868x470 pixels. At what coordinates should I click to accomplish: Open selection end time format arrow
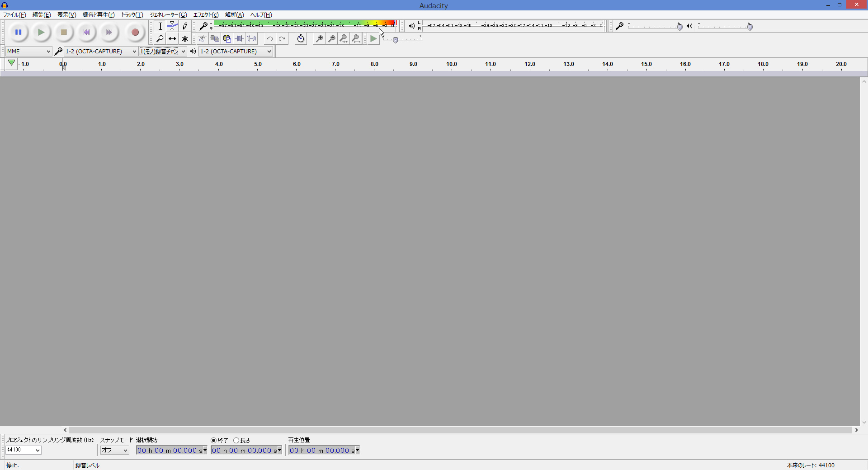pos(279,450)
